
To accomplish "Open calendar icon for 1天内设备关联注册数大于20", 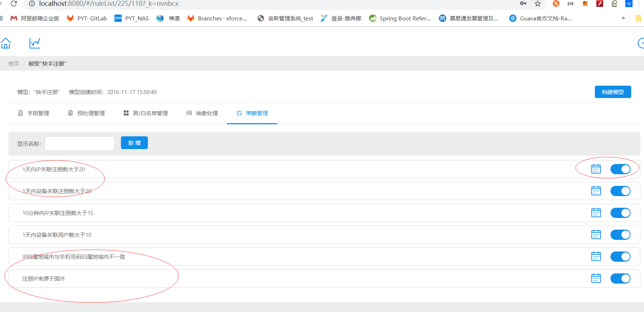I will [596, 191].
